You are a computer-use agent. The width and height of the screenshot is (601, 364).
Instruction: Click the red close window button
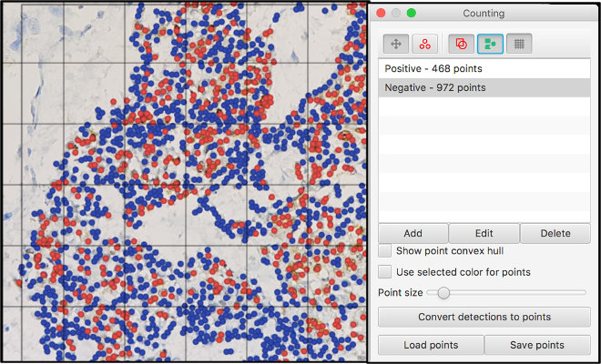382,14
